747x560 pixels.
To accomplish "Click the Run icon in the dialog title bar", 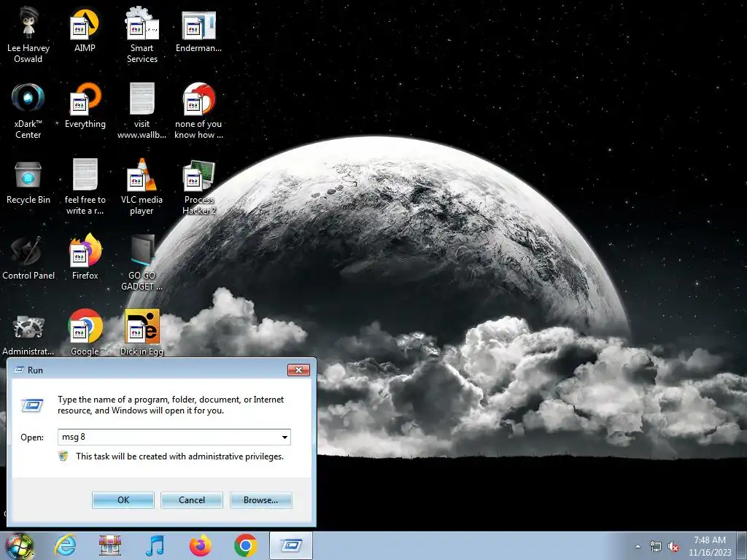I will point(19,370).
